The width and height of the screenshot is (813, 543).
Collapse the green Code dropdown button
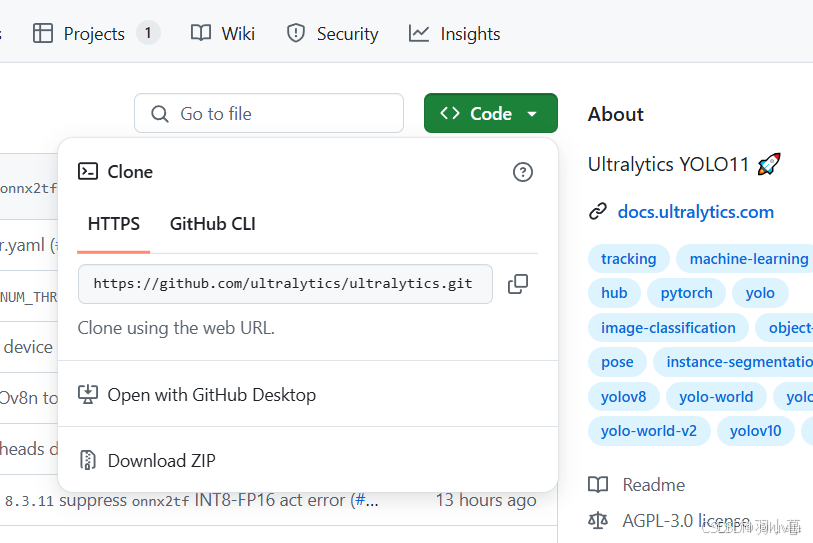point(490,113)
